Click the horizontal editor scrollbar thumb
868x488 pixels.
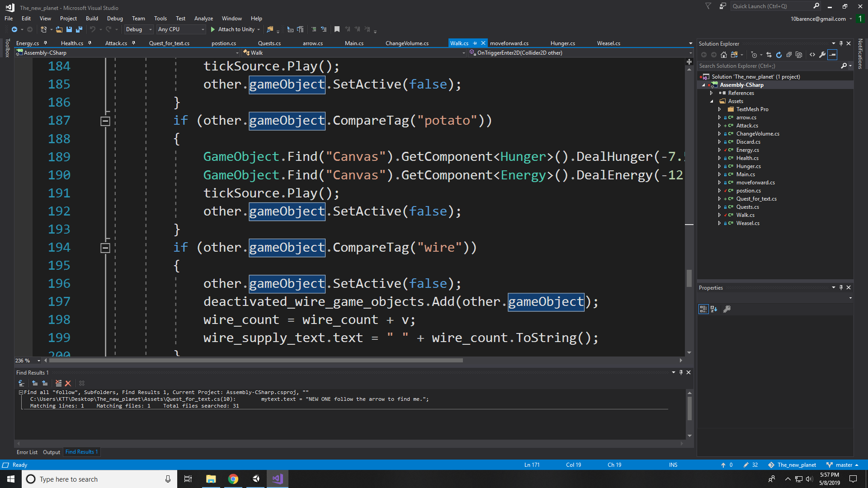click(x=256, y=361)
